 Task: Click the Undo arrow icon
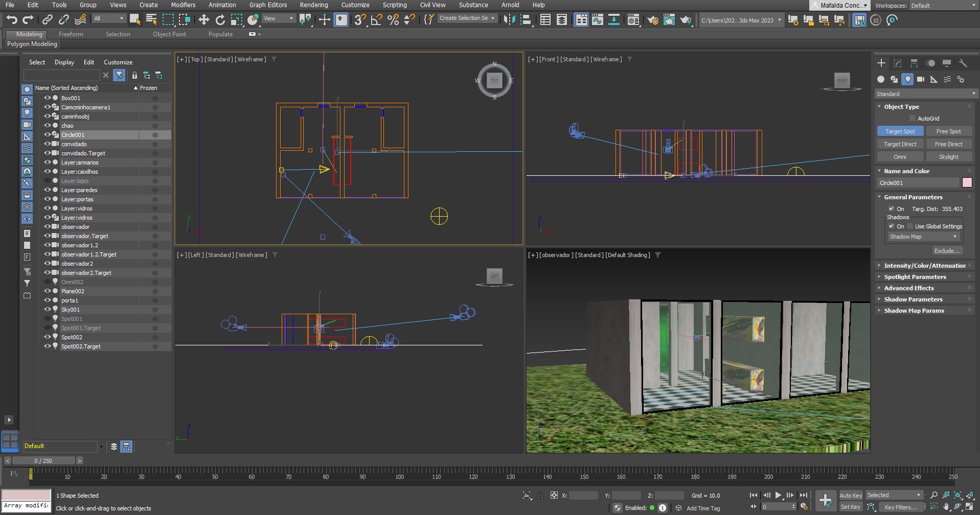(x=11, y=20)
